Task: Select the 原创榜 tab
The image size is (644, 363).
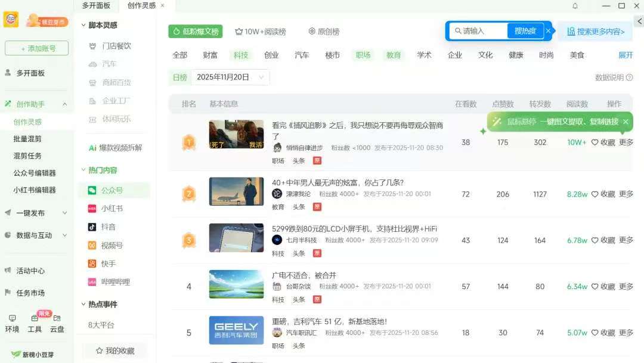Action: (x=324, y=32)
